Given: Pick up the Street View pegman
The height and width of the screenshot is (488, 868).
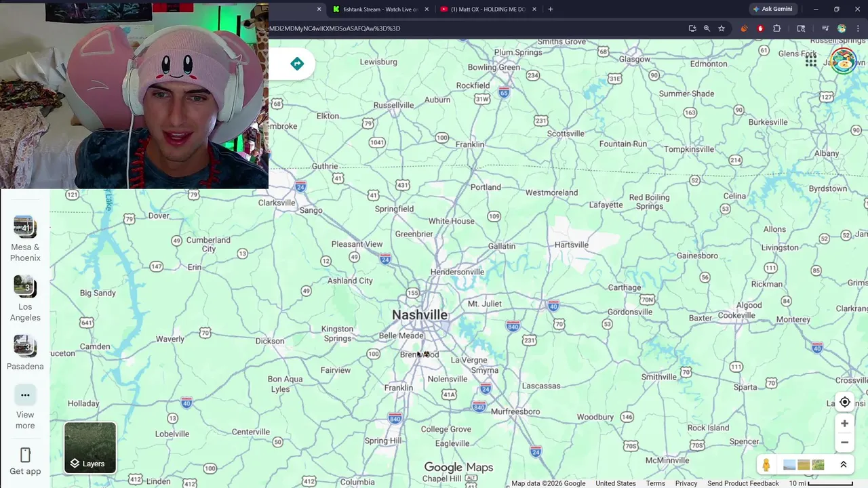Looking at the screenshot, I should 766,465.
